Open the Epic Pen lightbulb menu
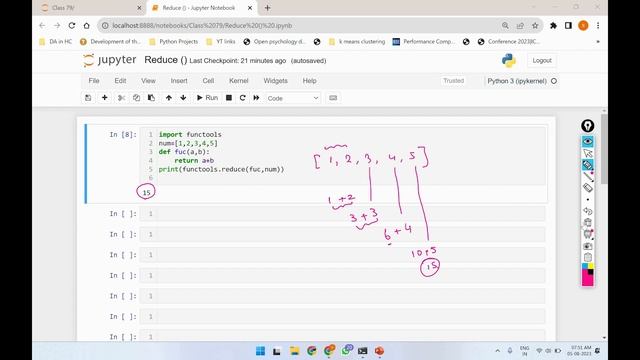The image size is (640, 360). [x=587, y=126]
